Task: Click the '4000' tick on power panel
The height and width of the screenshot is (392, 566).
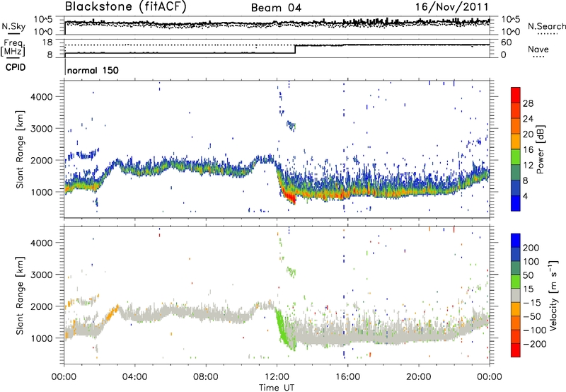Action: click(x=41, y=97)
